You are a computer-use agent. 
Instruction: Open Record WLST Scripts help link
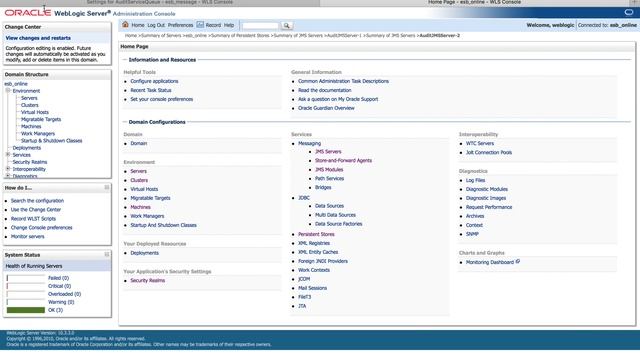33,219
